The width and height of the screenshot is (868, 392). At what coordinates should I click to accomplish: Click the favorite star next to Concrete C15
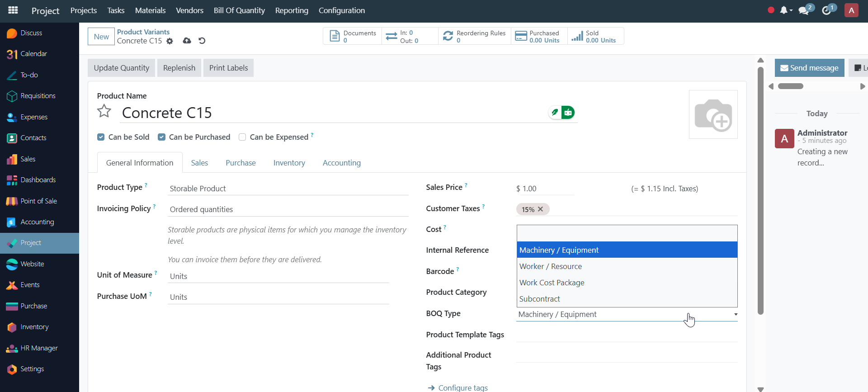[x=104, y=111]
